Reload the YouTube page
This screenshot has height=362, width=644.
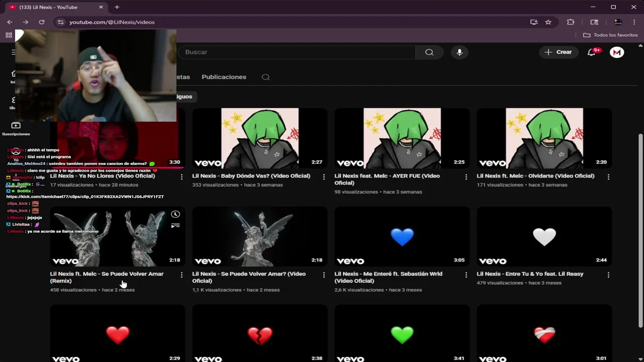(42, 22)
